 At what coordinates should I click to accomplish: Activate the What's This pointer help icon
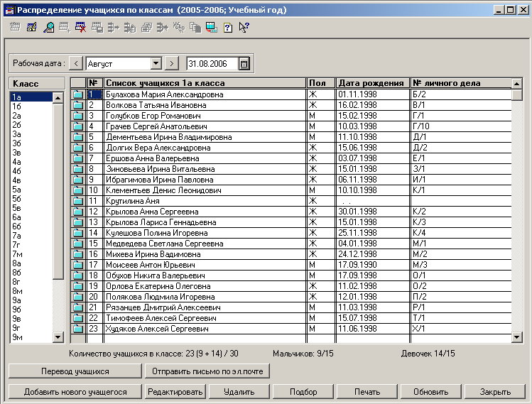point(244,28)
